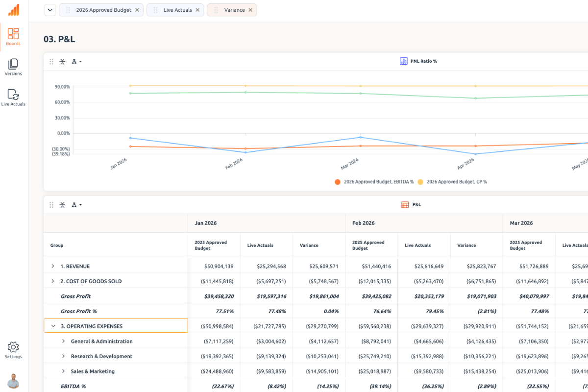Expand the 2. COST OF GOODS SOLD row
This screenshot has height=392, width=588.
tap(53, 281)
